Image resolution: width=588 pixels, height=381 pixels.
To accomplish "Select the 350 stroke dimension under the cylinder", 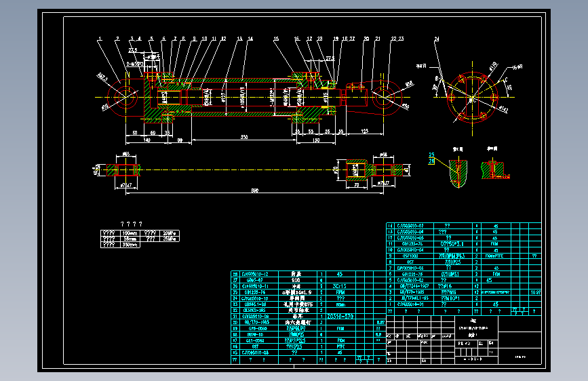I will click(x=244, y=137).
